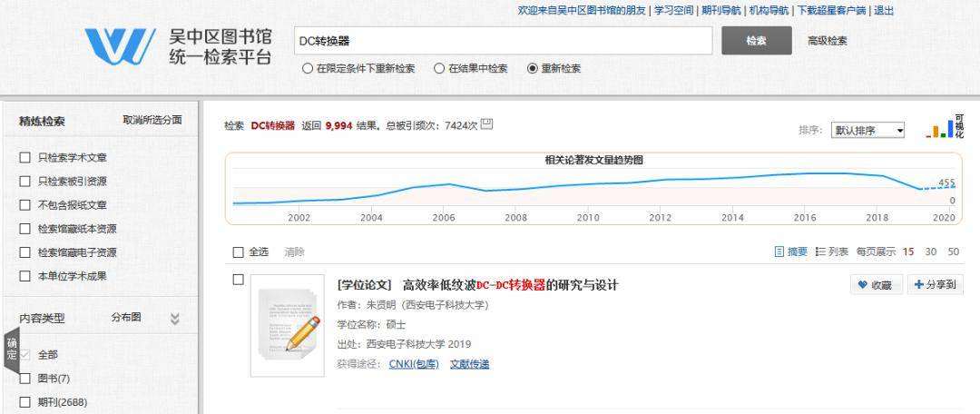Check 检索馆藏纸本资源 box
The image size is (980, 414).
tap(25, 229)
